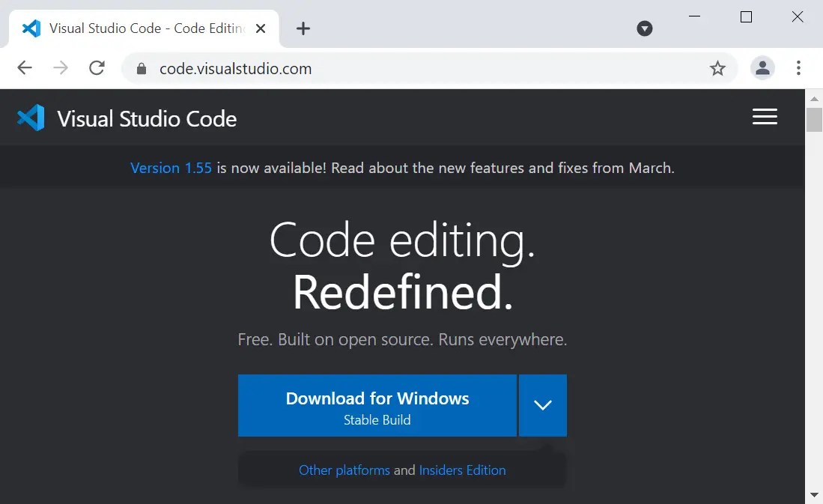
Task: Click the scrollbar down arrow
Action: tap(814, 494)
